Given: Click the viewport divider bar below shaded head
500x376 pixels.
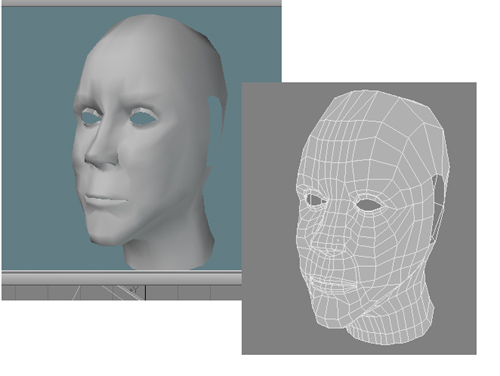Looking at the screenshot, I should [122, 278].
